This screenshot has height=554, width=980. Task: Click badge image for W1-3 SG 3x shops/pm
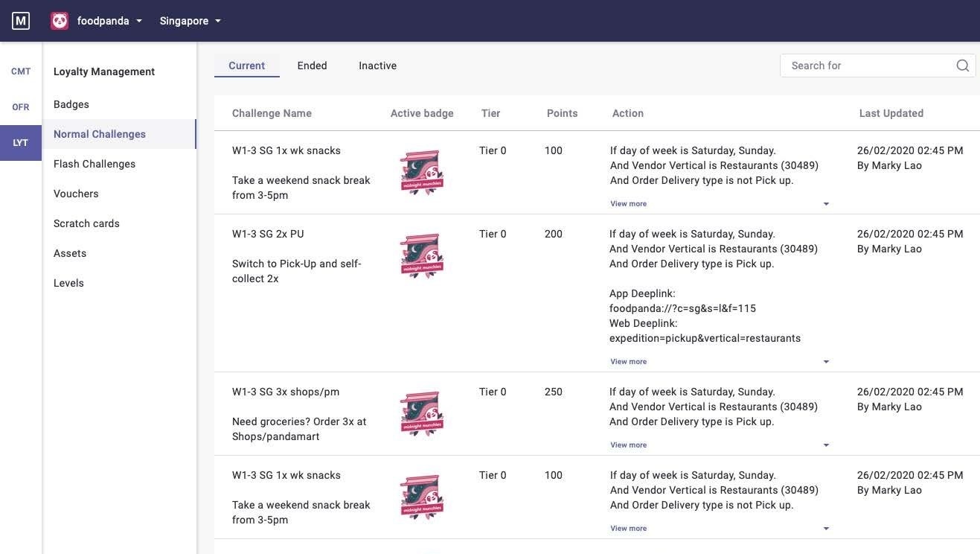point(422,414)
